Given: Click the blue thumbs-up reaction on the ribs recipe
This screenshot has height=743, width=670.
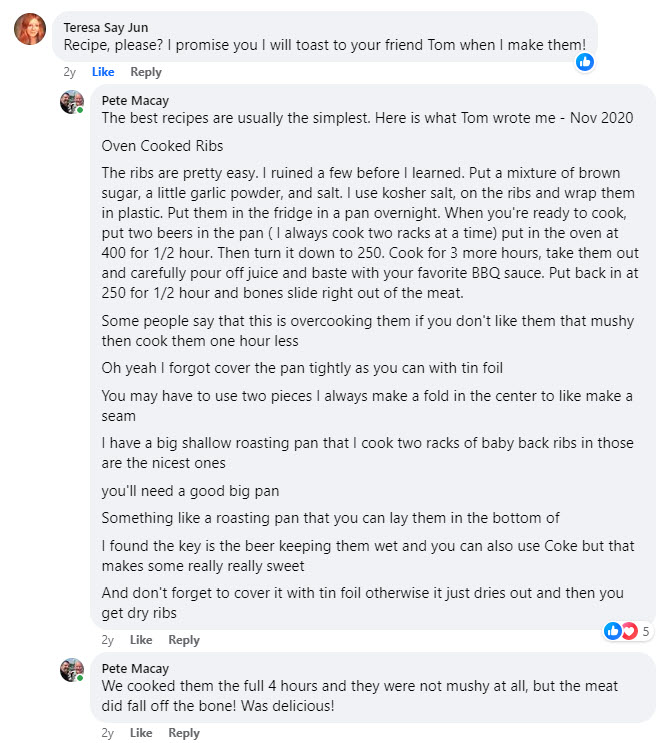Looking at the screenshot, I should click(x=612, y=631).
